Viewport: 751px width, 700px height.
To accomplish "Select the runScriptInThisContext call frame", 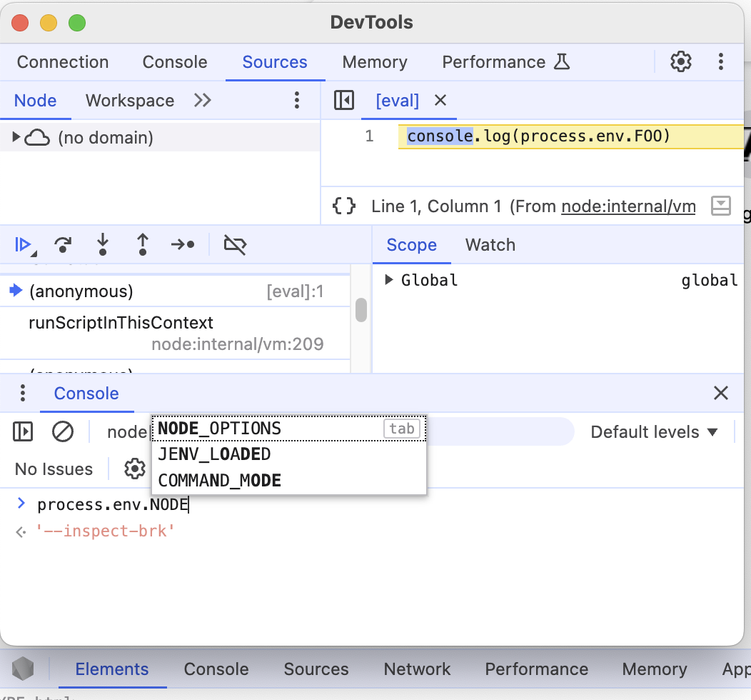I will pyautogui.click(x=176, y=333).
